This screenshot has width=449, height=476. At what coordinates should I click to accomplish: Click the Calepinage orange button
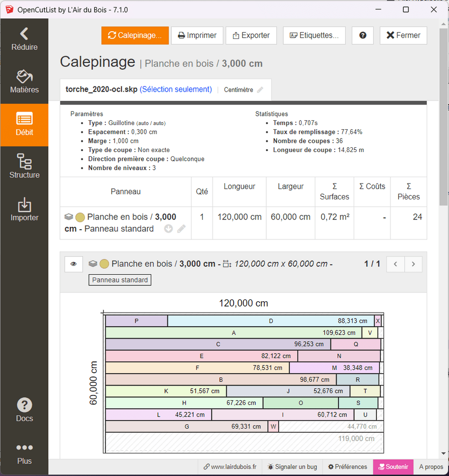pos(135,35)
